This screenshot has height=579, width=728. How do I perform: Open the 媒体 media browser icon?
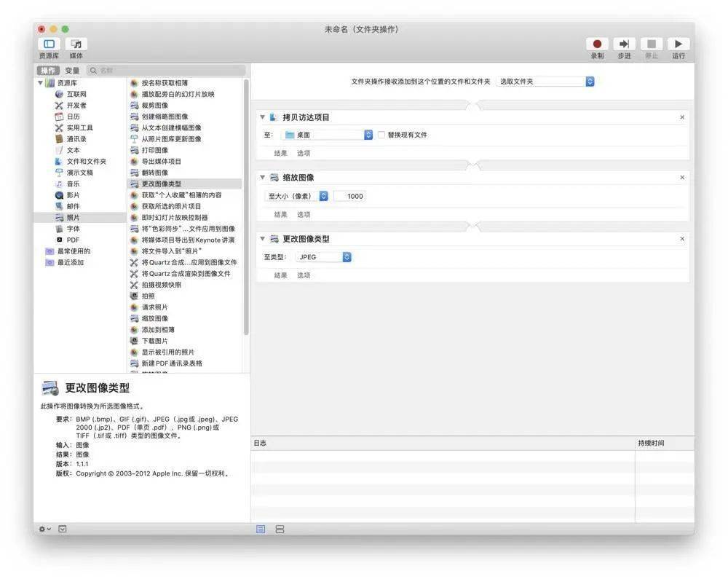(x=76, y=44)
